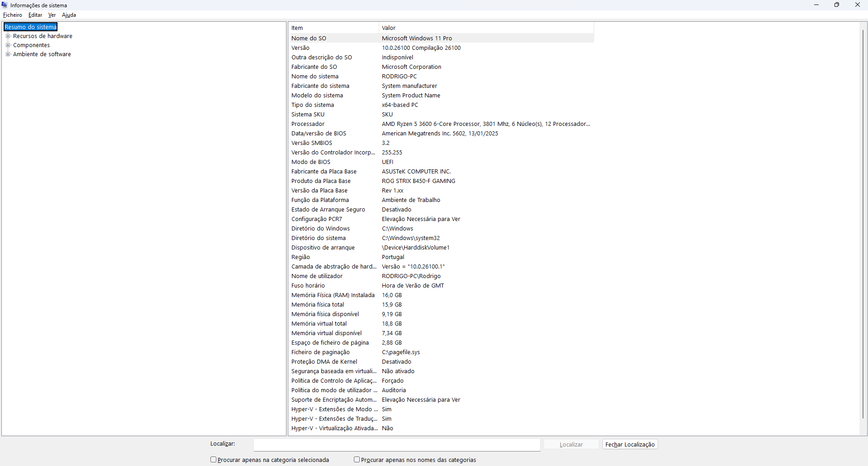868x466 pixels.
Task: Select Hyper-V - Virtualização Ativada row
Action: (441, 428)
